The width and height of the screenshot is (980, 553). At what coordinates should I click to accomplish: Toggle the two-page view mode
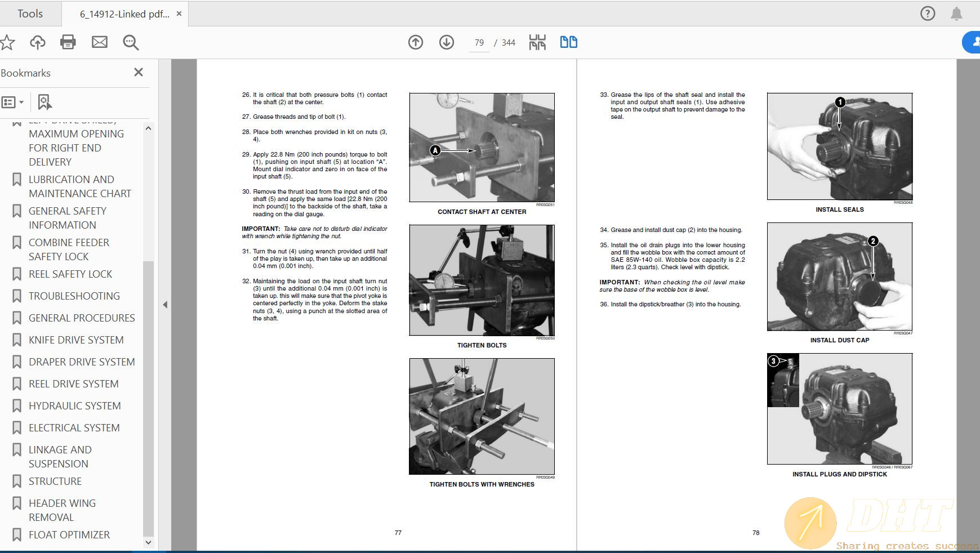[x=568, y=42]
